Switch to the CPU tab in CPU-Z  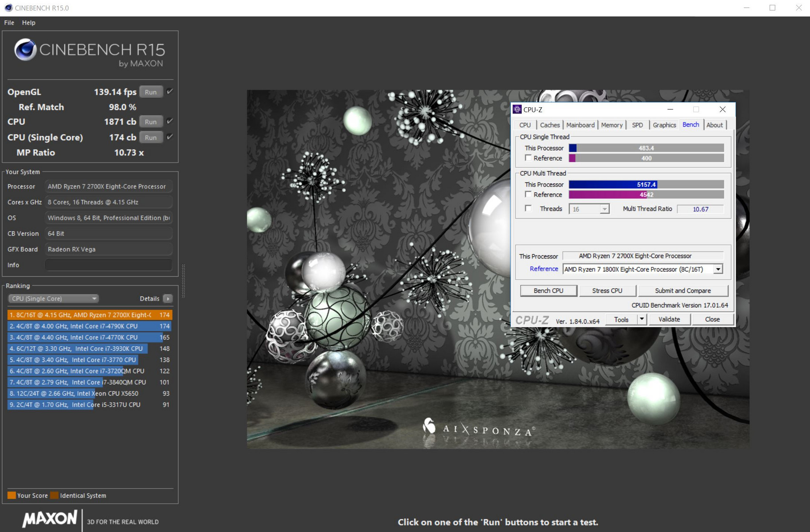[525, 125]
